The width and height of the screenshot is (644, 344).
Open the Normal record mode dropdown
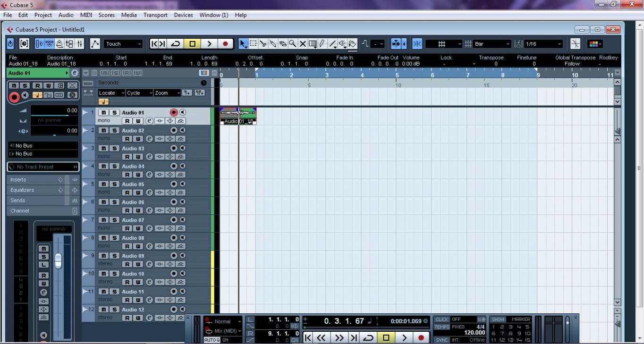(223, 321)
